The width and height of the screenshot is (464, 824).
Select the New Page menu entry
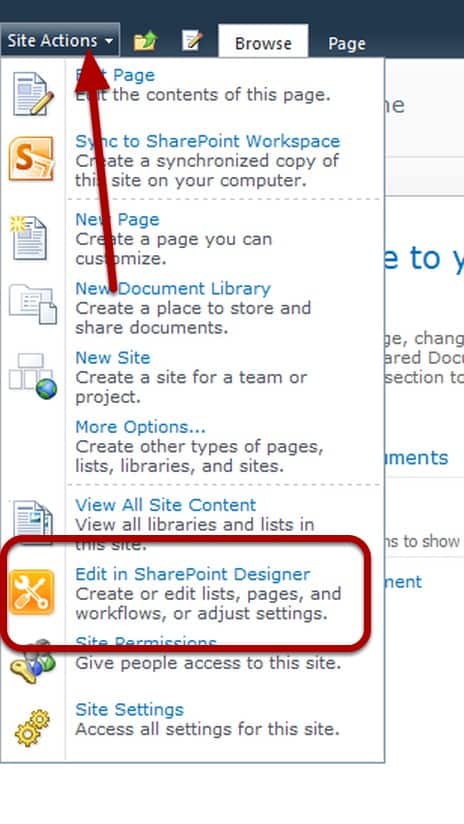click(x=117, y=219)
